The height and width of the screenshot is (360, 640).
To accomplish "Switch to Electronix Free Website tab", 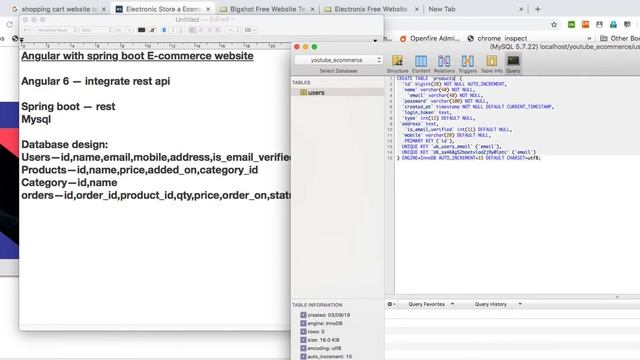I will [x=370, y=9].
